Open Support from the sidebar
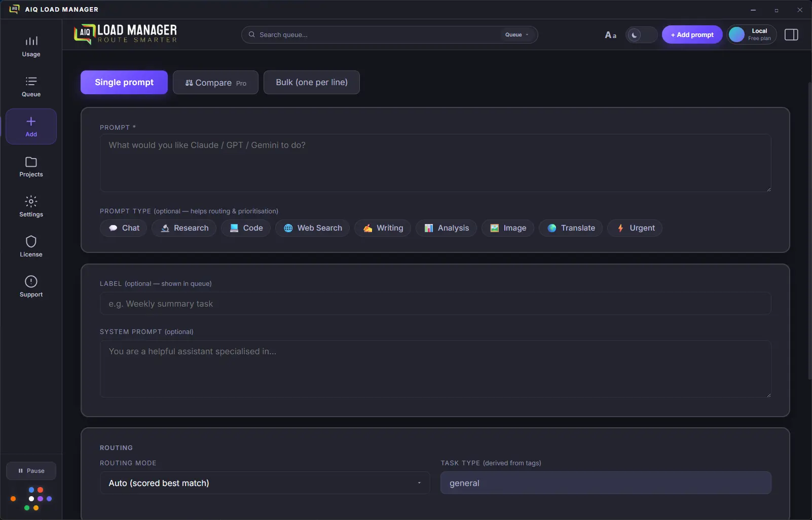812x520 pixels. (31, 286)
